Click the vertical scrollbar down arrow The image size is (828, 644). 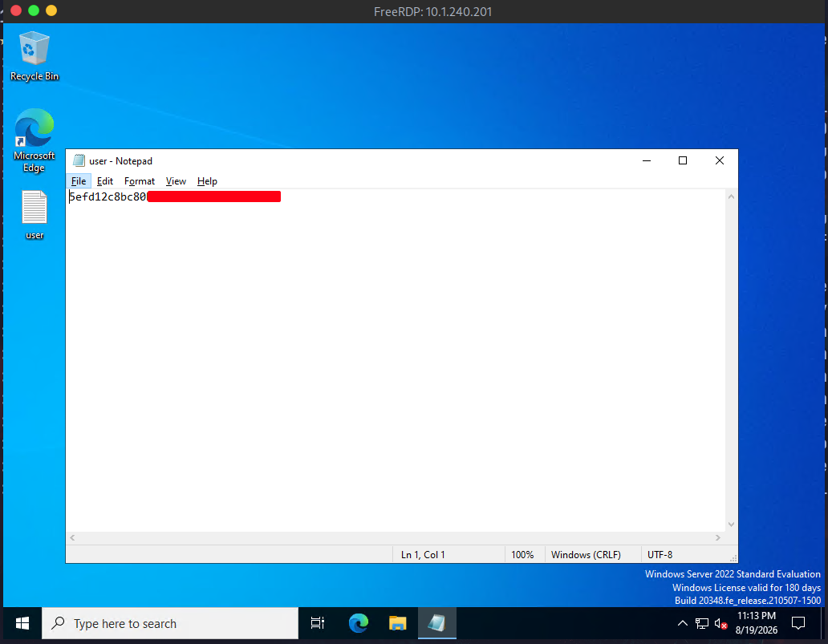[x=732, y=525]
